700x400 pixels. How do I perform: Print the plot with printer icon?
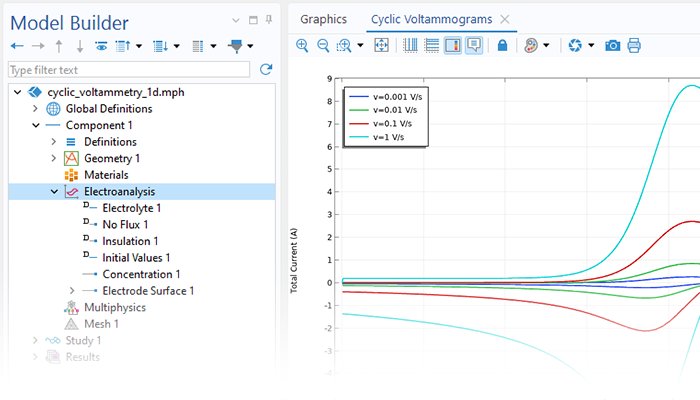(x=634, y=45)
